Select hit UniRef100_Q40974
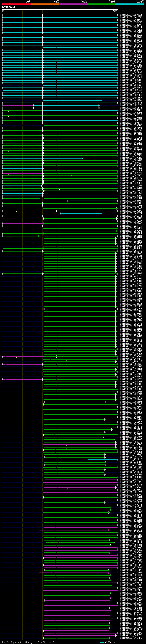This screenshot has width=146, height=644. (131, 213)
